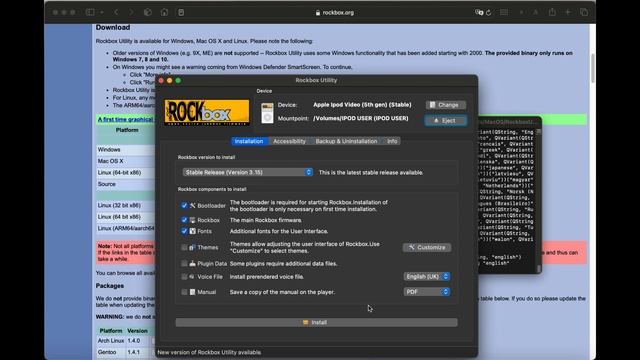The image size is (640, 360).
Task: Open the English (UK) voice language dropdown
Action: tap(427, 276)
